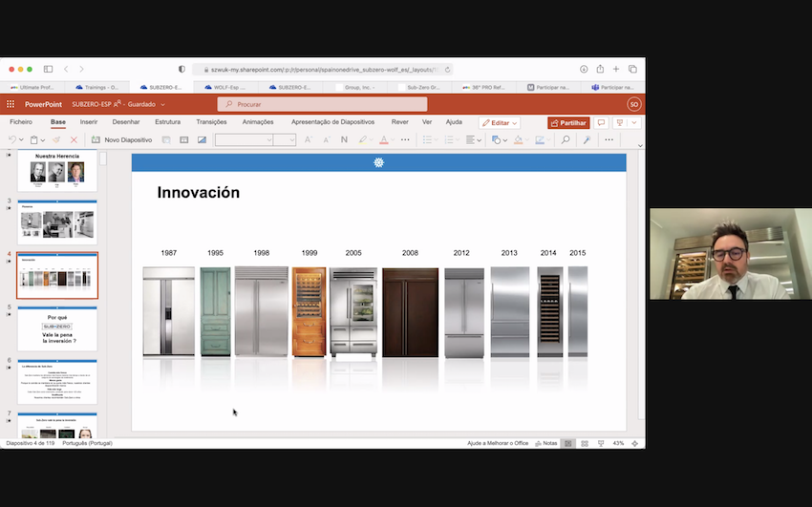The width and height of the screenshot is (812, 507).
Task: Switch to Normal view in status bar
Action: (x=568, y=443)
